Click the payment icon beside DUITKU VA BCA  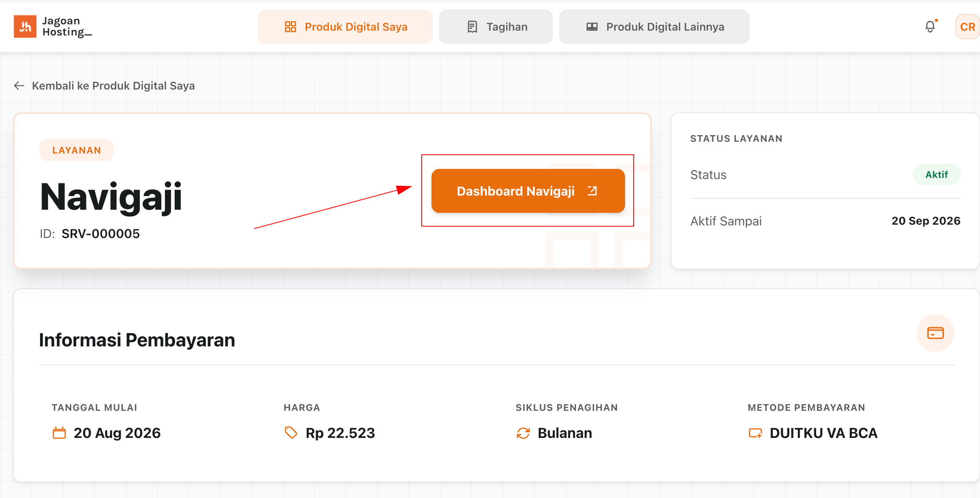point(755,433)
